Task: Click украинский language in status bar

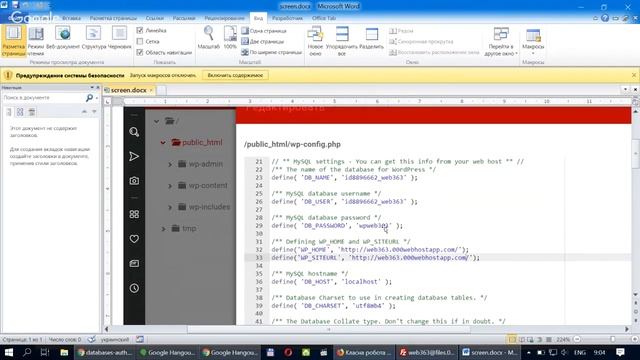Action: pyautogui.click(x=115, y=339)
